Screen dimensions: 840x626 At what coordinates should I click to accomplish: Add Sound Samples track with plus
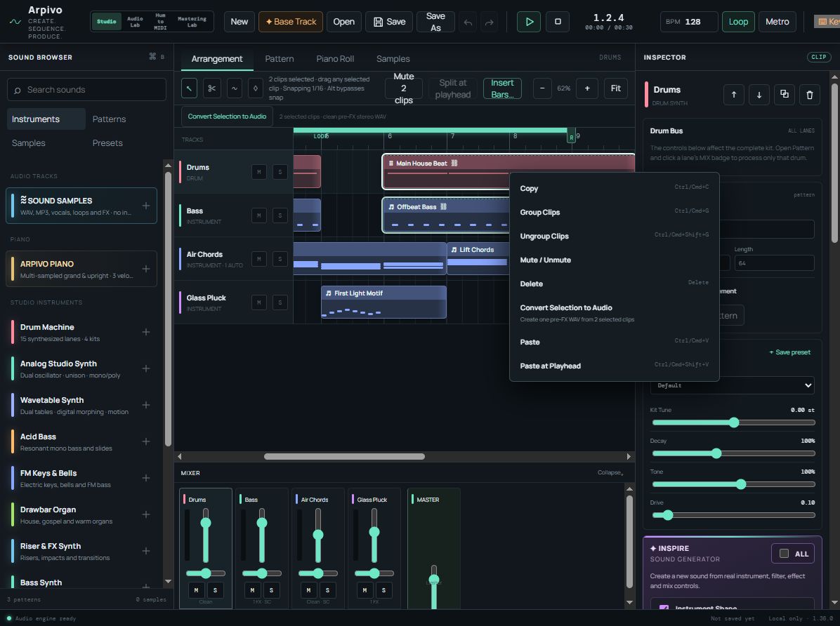click(145, 206)
